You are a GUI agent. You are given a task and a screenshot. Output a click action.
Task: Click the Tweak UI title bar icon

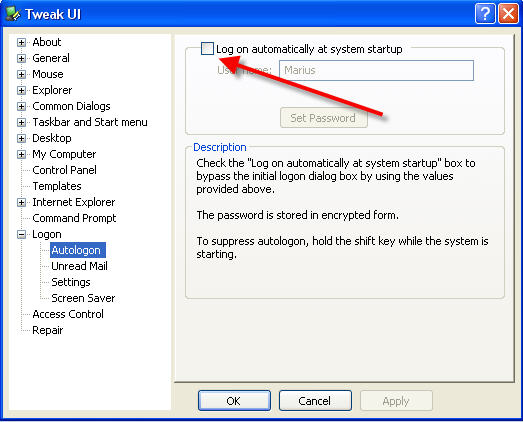pos(13,14)
